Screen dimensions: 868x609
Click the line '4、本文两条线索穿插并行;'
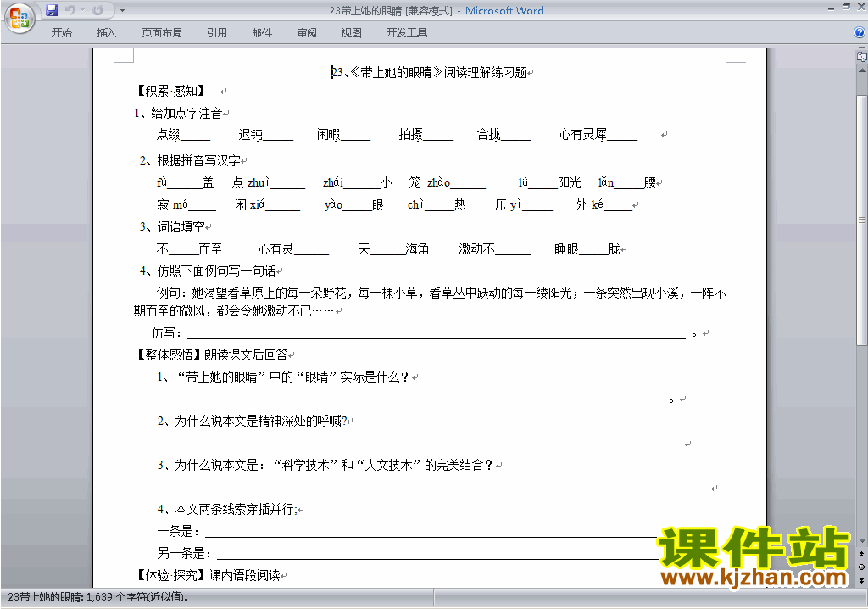(227, 509)
